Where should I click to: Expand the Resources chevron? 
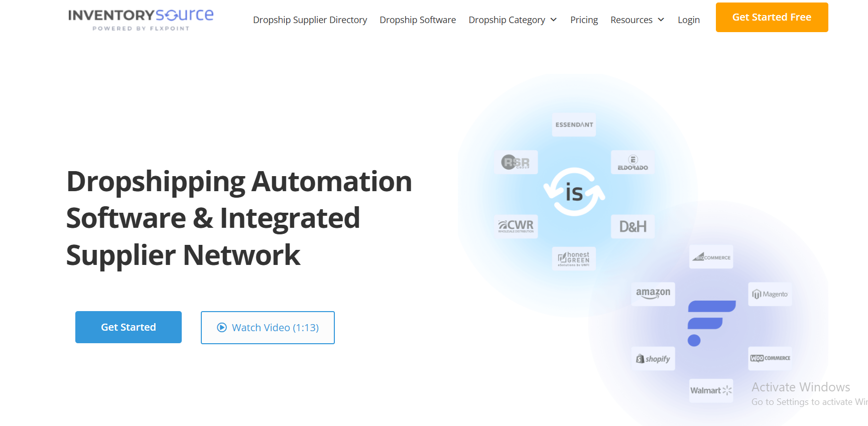(661, 20)
